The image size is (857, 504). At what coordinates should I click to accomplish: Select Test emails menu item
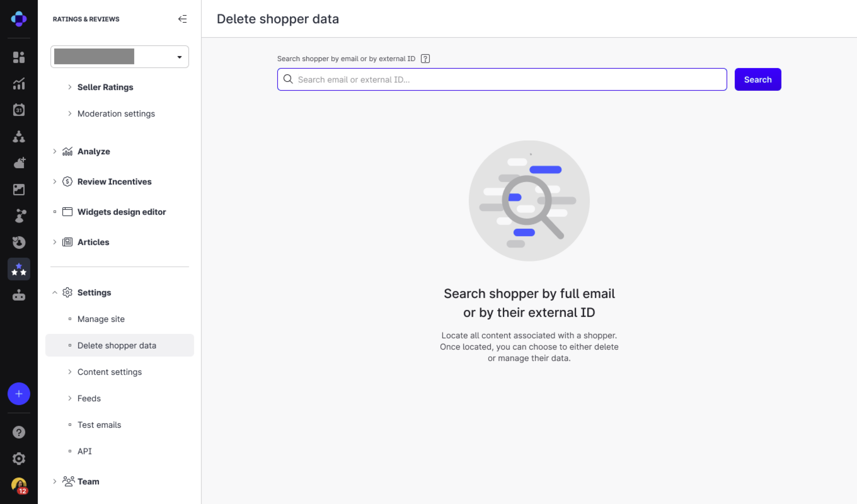point(99,425)
